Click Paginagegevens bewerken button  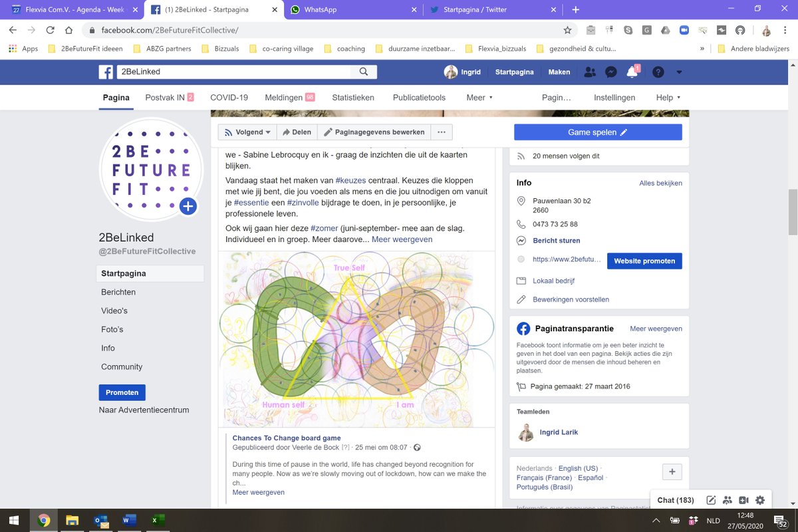tap(374, 132)
